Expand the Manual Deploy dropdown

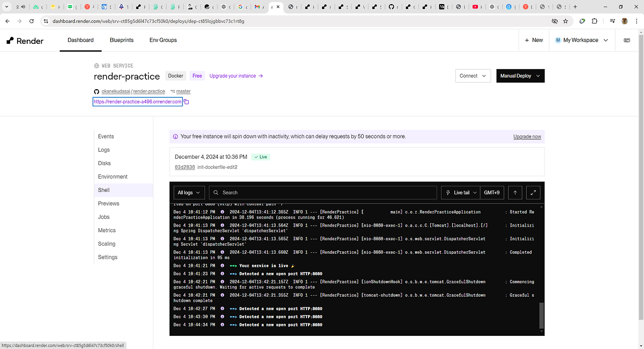point(520,76)
